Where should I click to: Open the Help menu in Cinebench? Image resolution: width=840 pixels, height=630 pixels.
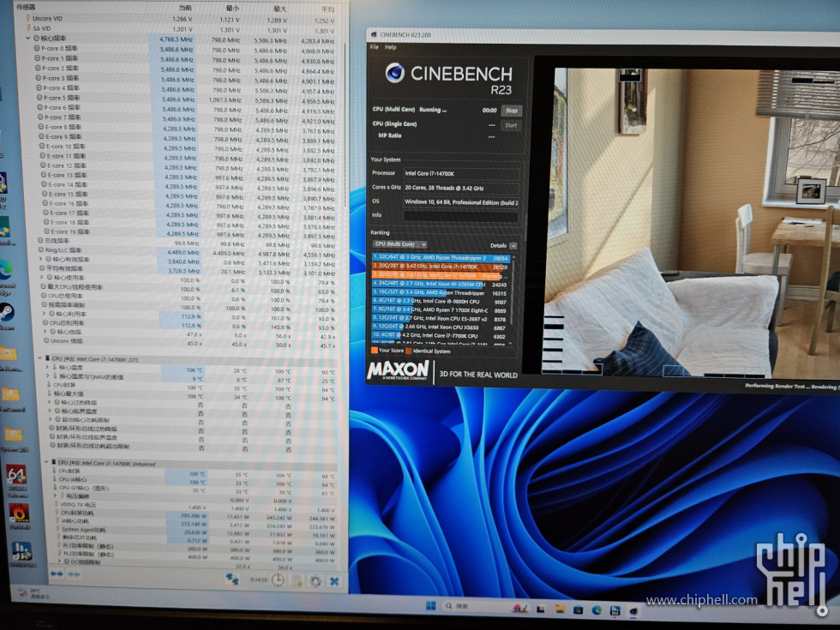(391, 47)
